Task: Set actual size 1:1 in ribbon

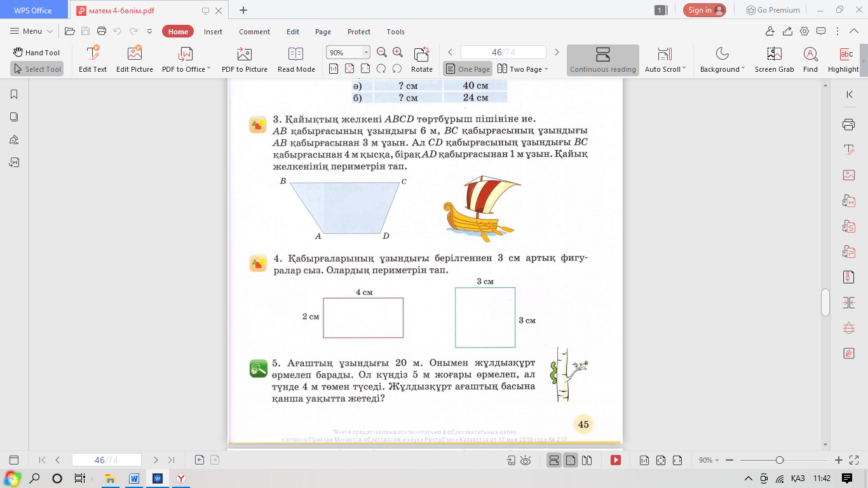Action: (333, 69)
